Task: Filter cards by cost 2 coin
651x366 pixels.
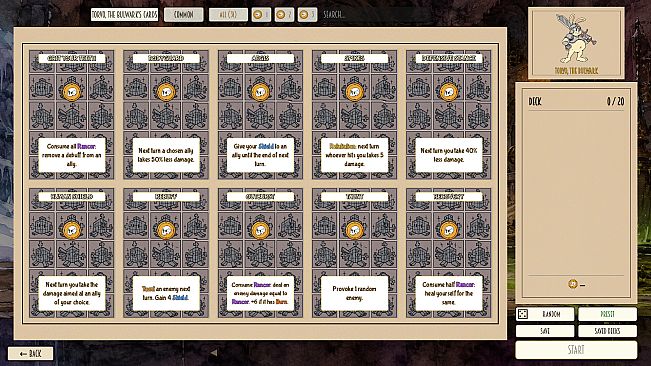Action: (x=284, y=15)
